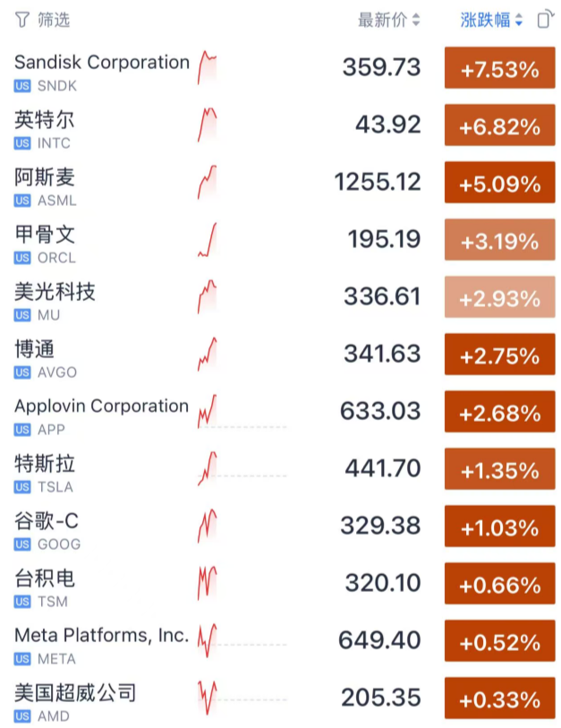
Task: Click the US market badge beside SNDK
Action: point(22,86)
